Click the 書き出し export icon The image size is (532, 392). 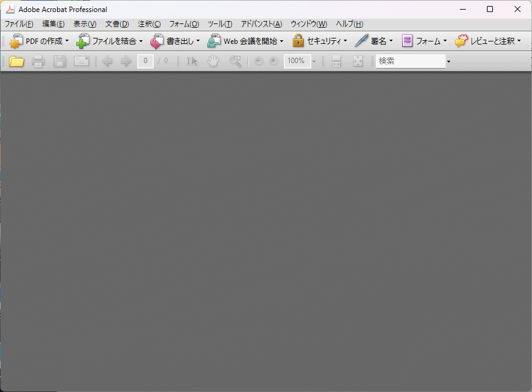pyautogui.click(x=157, y=41)
